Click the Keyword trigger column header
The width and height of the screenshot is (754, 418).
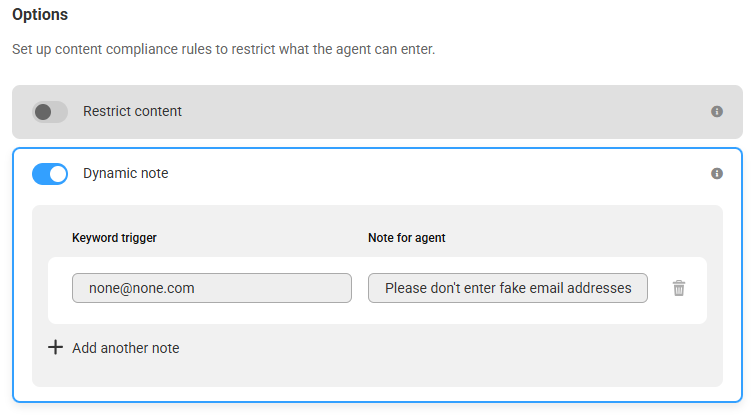(x=114, y=238)
